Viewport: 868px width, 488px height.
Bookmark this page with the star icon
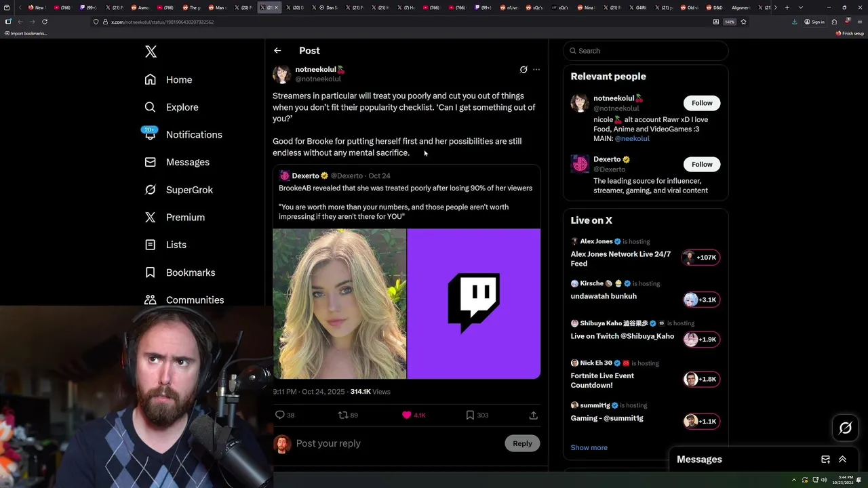743,22
